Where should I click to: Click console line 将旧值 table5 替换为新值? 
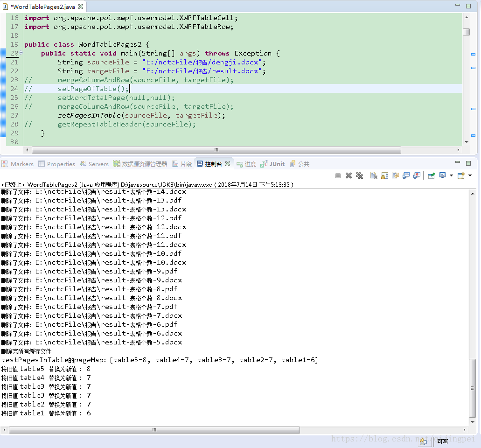pos(46,369)
